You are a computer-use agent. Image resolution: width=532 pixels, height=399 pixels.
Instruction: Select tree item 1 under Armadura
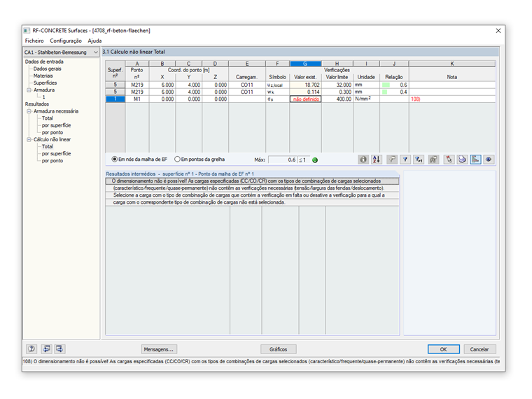click(44, 97)
